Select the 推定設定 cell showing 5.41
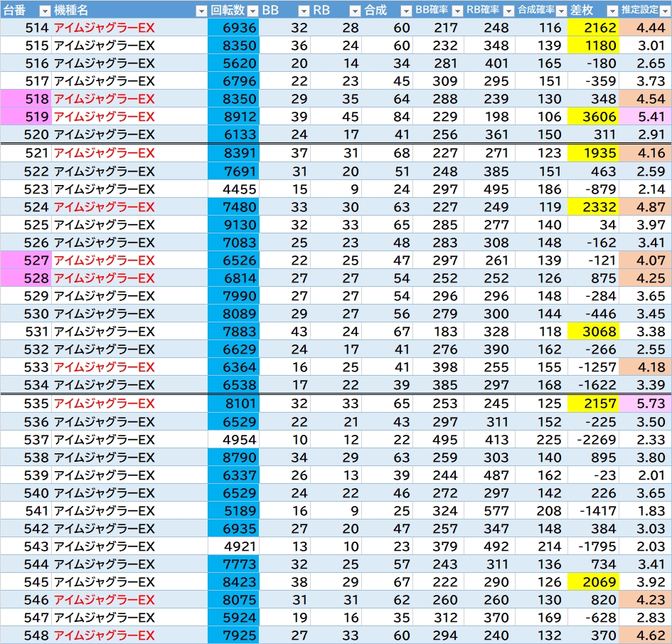Viewport: 672px width, 644px height. (x=645, y=117)
